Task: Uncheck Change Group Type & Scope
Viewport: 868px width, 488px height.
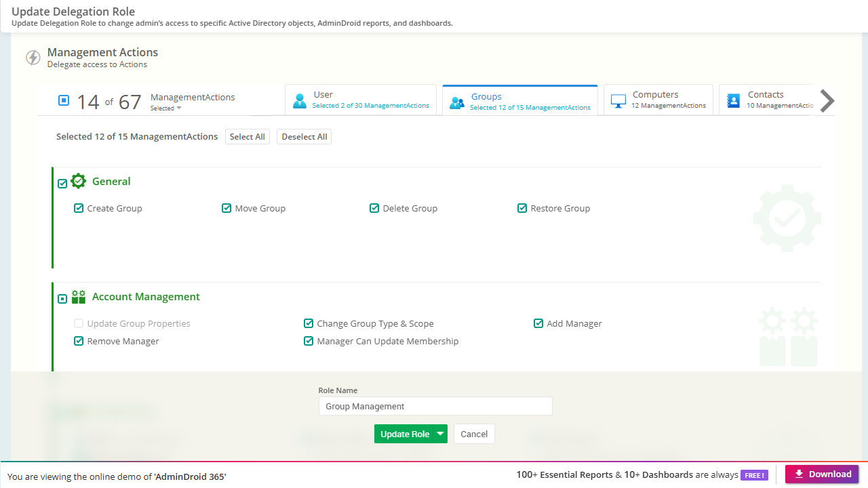Action: coord(309,323)
